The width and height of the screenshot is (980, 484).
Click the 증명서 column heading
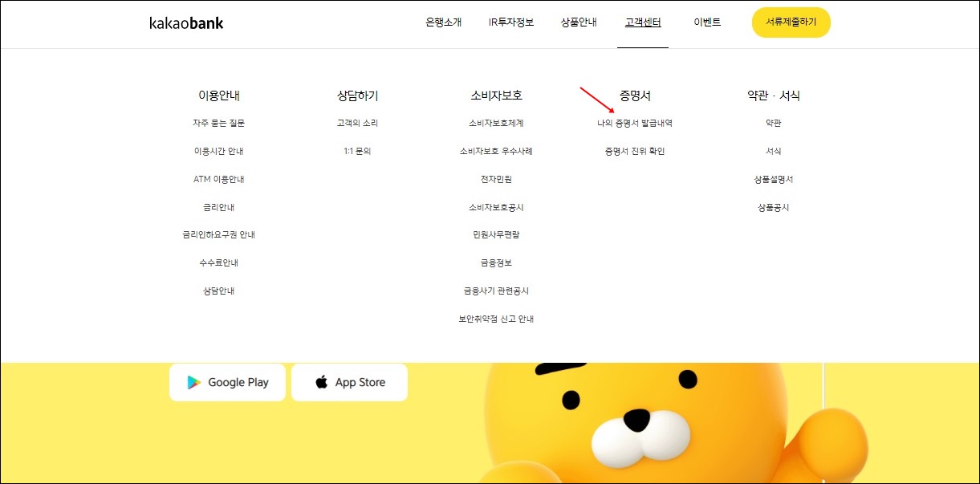635,96
